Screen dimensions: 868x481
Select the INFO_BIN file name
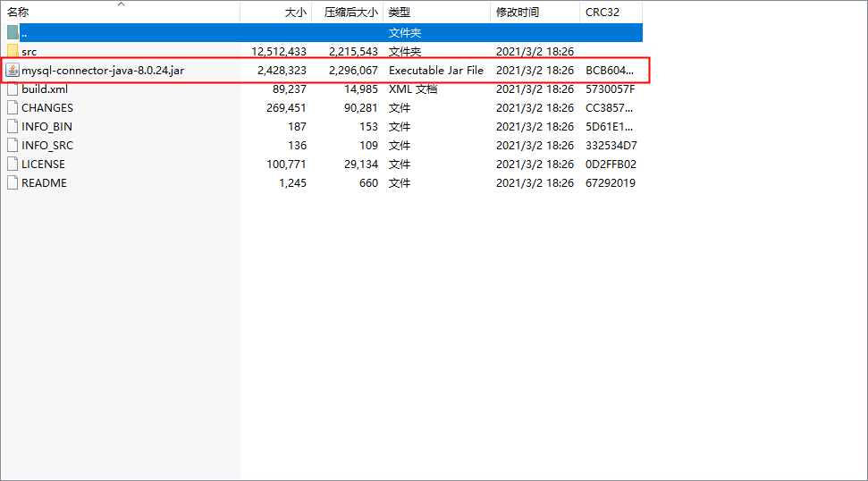(46, 127)
